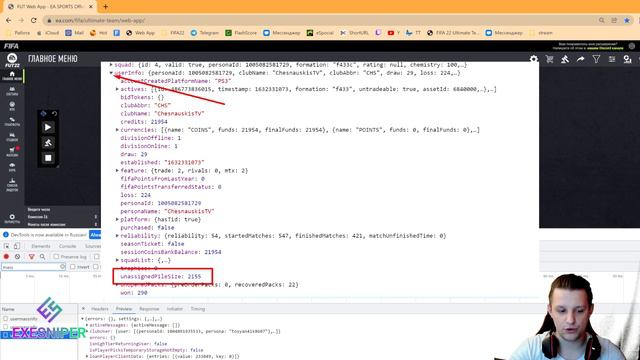
Task: Expand the feature object
Action: click(117, 171)
